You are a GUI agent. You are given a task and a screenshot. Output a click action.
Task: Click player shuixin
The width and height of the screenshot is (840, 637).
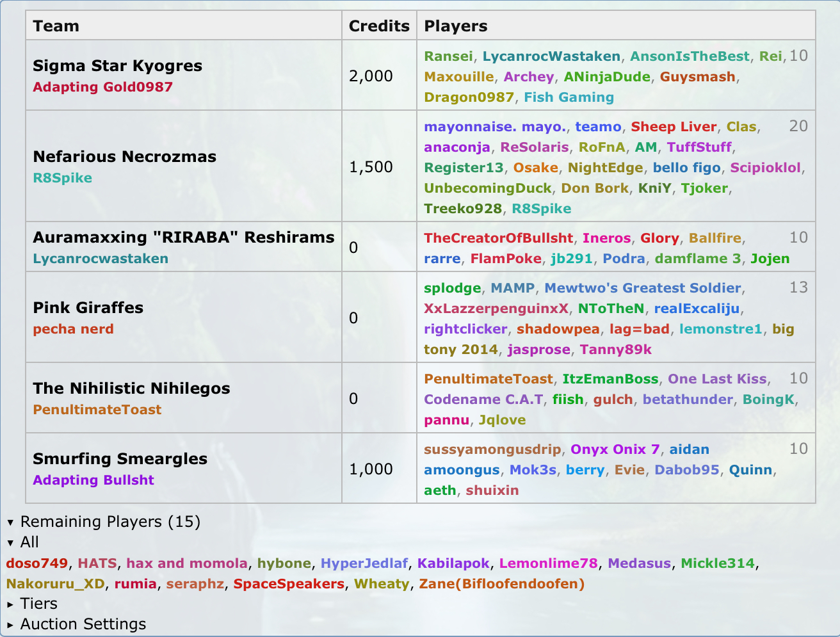(492, 490)
